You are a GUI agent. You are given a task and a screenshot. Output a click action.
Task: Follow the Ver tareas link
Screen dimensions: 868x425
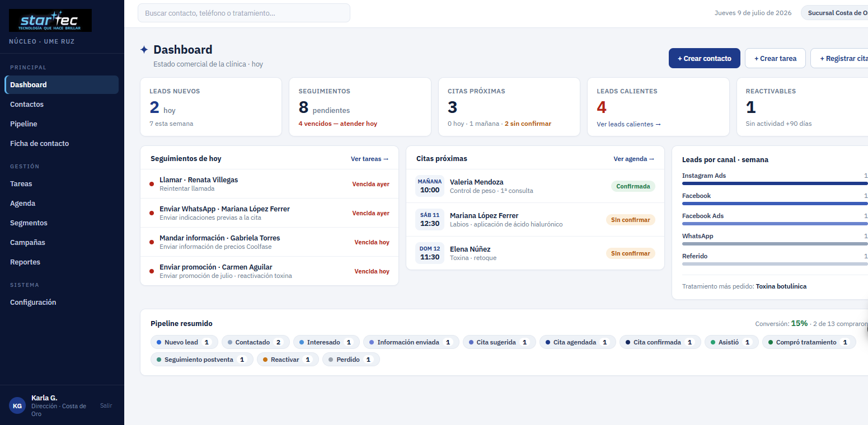370,159
